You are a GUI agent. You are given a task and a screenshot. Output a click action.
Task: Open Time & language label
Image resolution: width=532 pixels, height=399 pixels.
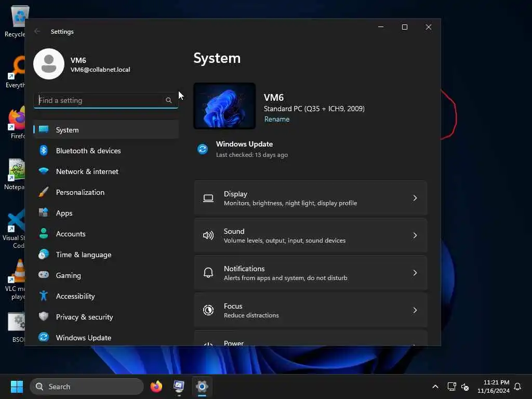coord(84,255)
